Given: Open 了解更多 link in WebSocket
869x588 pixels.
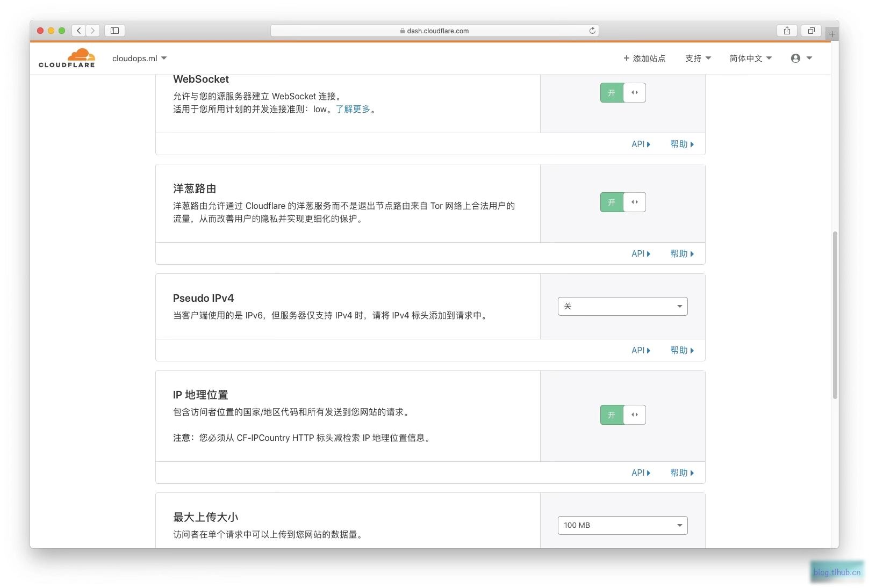Looking at the screenshot, I should click(x=353, y=109).
